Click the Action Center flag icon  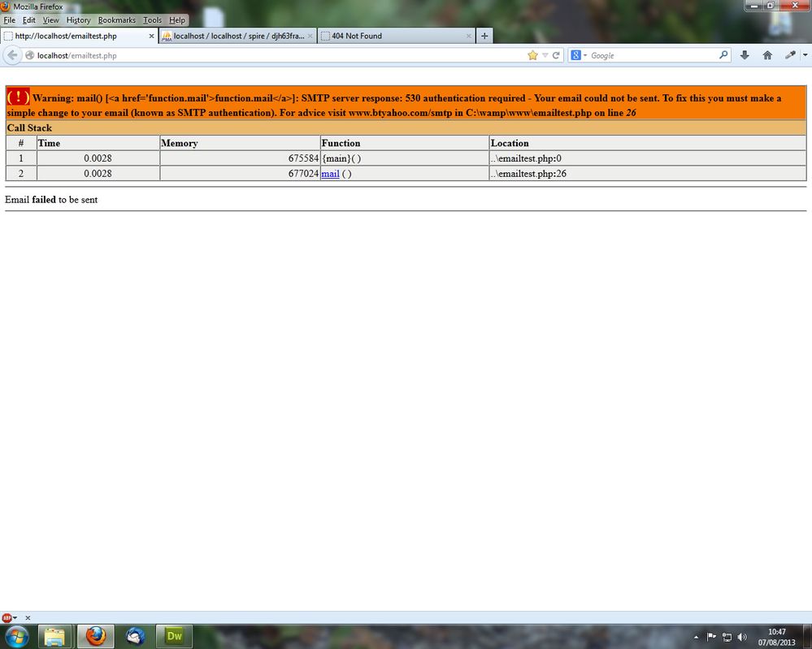pos(711,637)
